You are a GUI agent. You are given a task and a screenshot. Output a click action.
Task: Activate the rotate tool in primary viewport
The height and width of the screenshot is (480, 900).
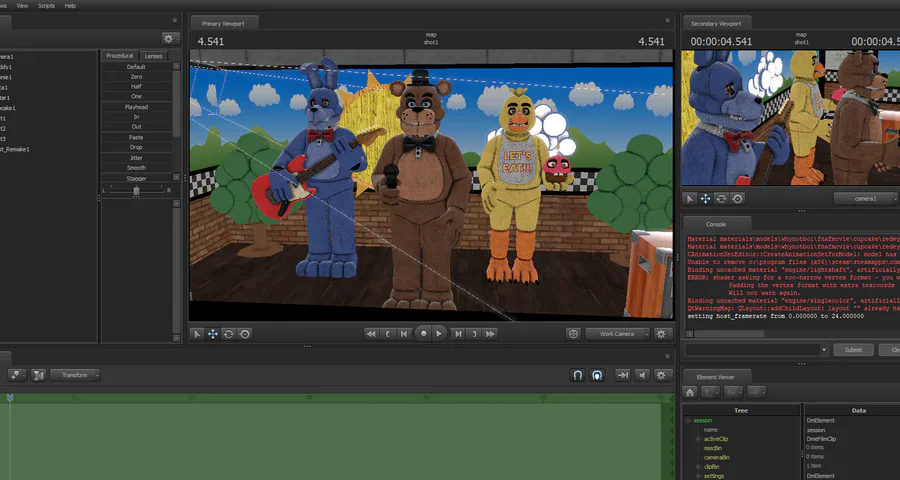(228, 334)
